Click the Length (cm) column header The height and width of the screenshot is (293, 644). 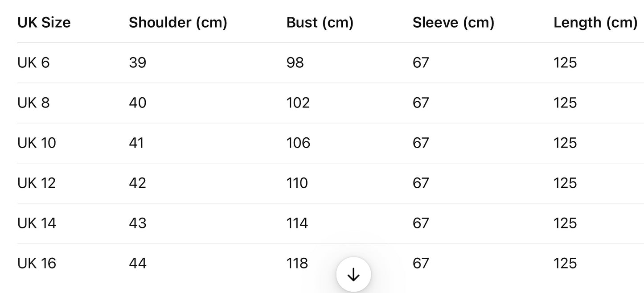click(595, 23)
